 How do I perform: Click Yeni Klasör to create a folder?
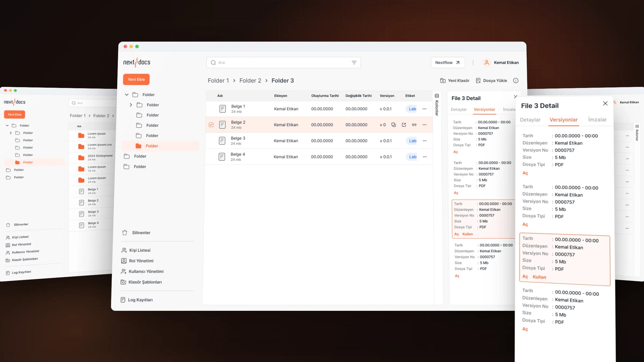[455, 80]
